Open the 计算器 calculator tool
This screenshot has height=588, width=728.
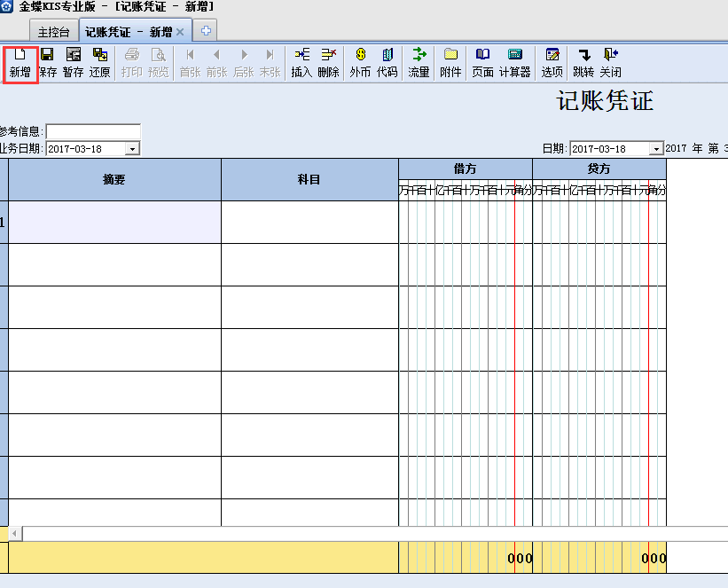[x=514, y=63]
